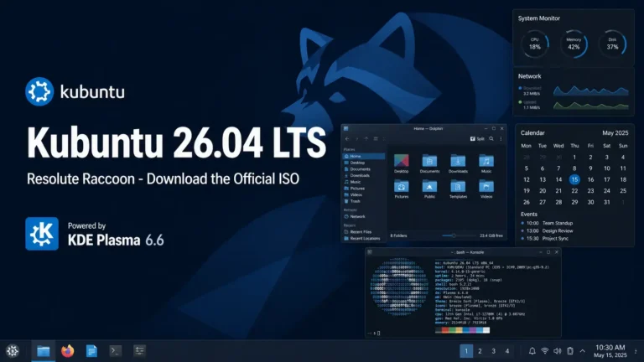Open Recent Files in Dolphin sidebar

tap(364, 232)
